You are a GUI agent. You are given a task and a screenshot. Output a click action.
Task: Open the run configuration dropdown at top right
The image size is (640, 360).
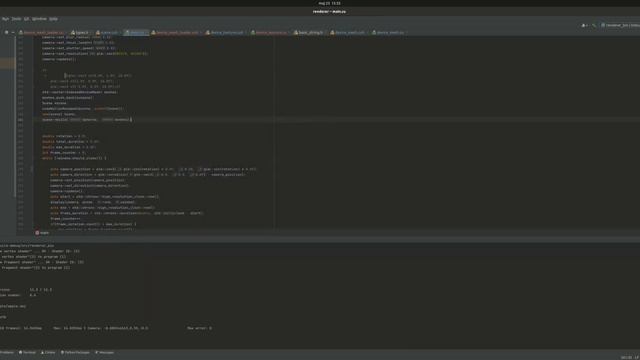click(620, 25)
